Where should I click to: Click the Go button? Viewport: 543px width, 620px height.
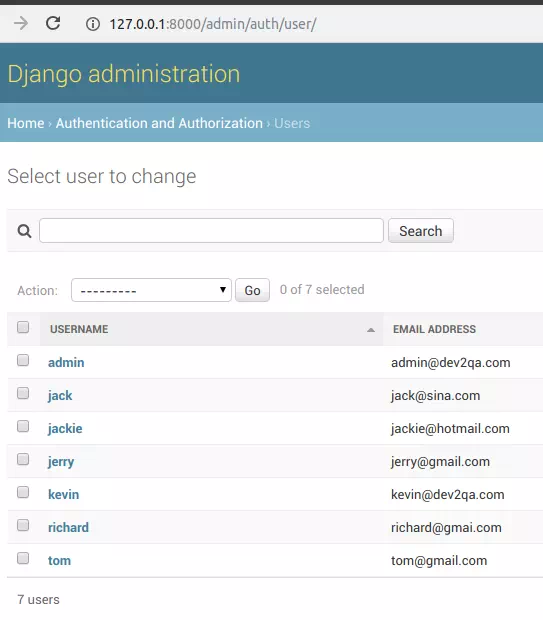coord(252,290)
